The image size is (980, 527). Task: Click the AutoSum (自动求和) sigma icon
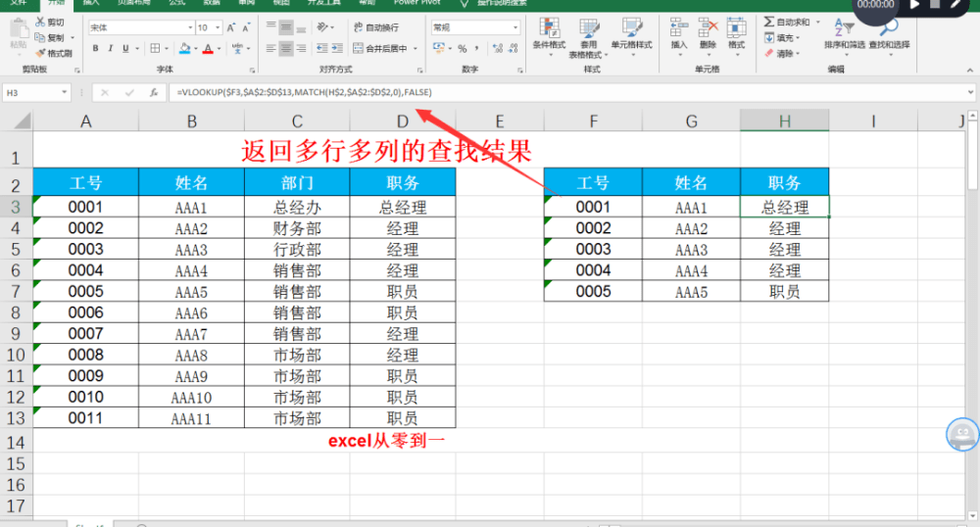coord(768,22)
